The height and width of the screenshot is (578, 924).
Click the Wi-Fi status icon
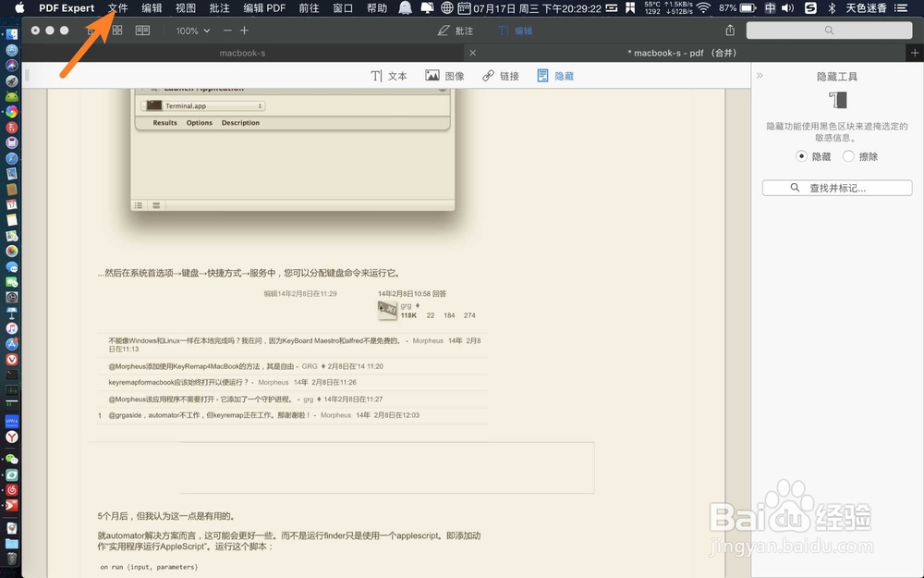703,7
